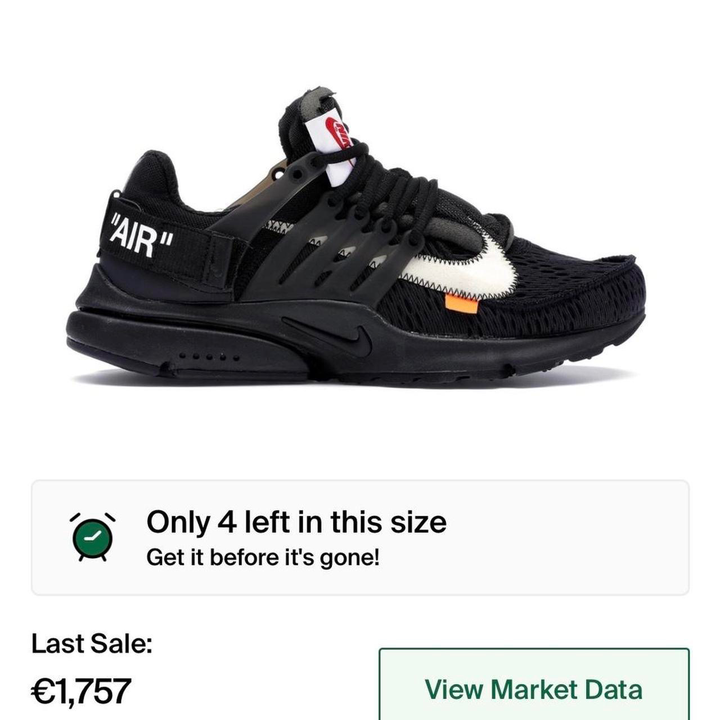Screen dimensions: 720x720
Task: Open the black Presto shoe product image
Action: pyautogui.click(x=356, y=234)
